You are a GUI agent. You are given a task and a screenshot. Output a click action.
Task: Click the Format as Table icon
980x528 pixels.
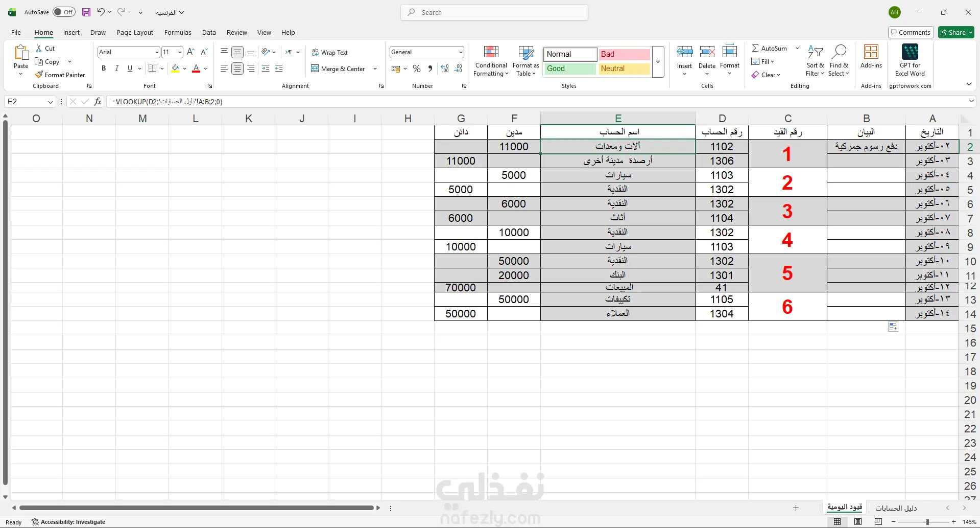coord(526,52)
